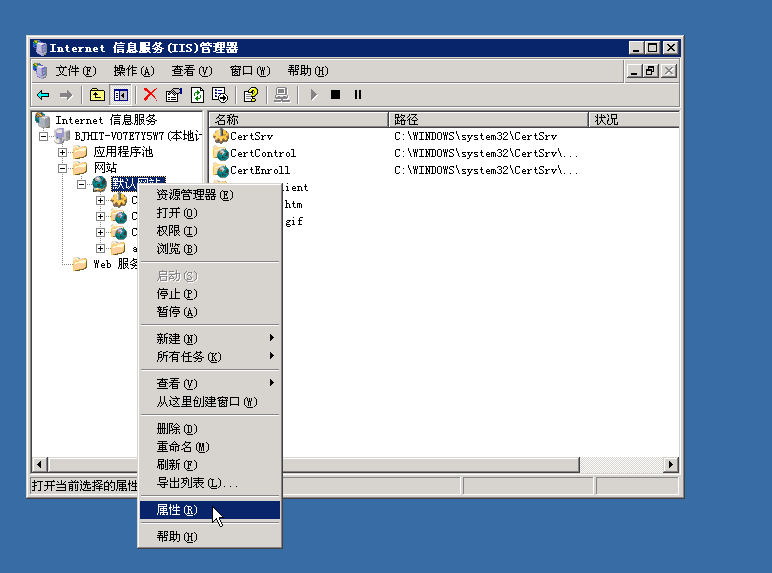Open the 所有任务(K) submenu
The height and width of the screenshot is (573, 772).
pyautogui.click(x=210, y=357)
